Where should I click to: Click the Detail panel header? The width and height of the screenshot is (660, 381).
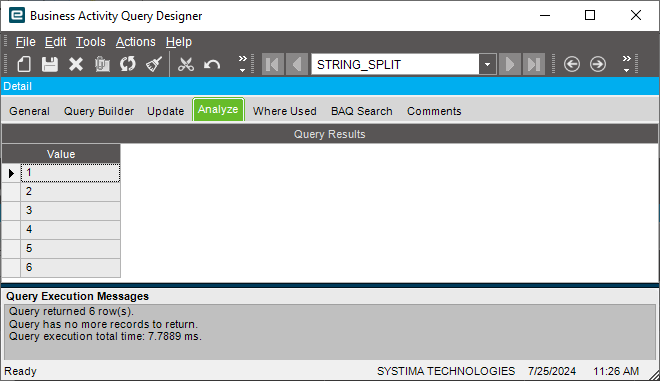(330, 86)
